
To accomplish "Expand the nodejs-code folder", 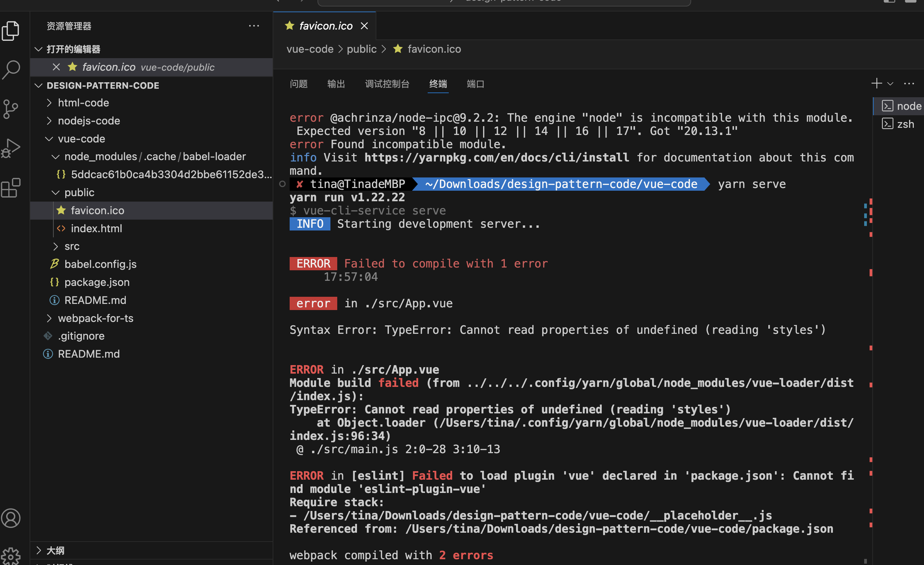I will (49, 121).
